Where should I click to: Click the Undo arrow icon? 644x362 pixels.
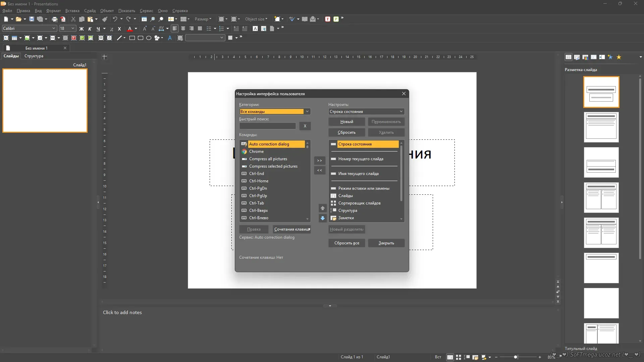pos(115,19)
